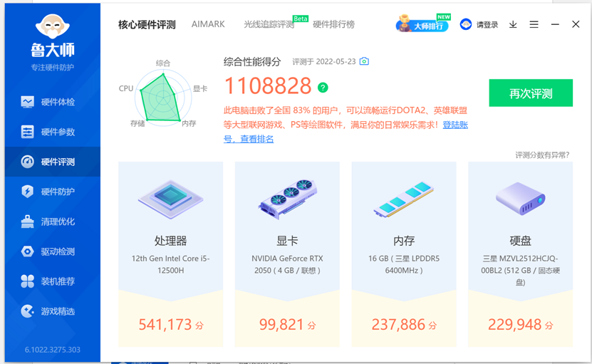The image size is (592, 364).
Task: Open 硬件体检 from the sidebar
Action: [53, 102]
